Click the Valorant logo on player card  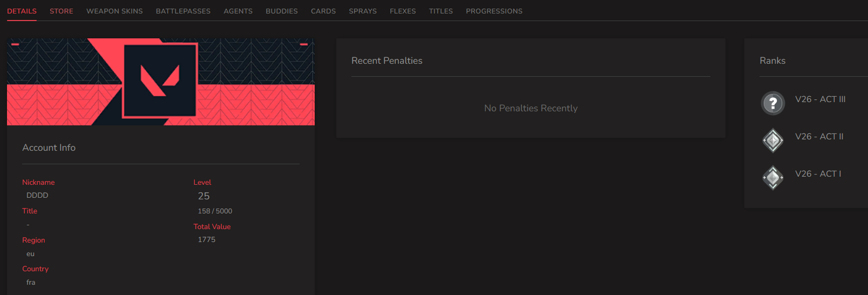160,81
